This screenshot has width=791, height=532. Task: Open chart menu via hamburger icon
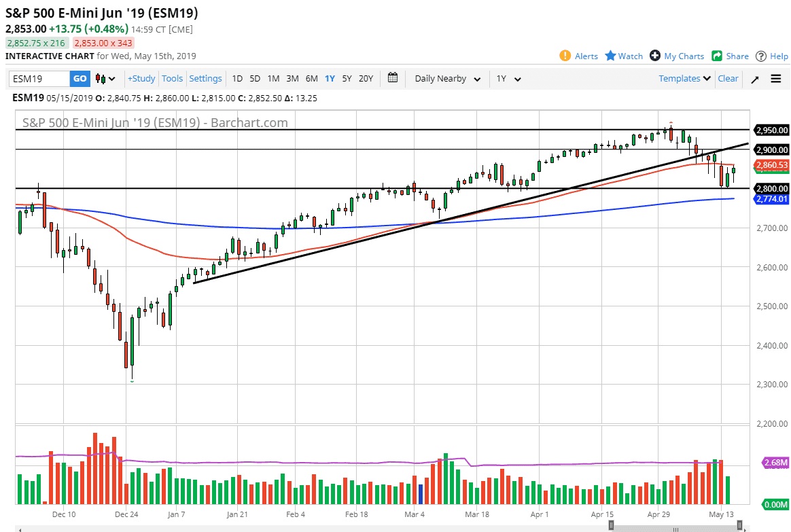[x=775, y=78]
